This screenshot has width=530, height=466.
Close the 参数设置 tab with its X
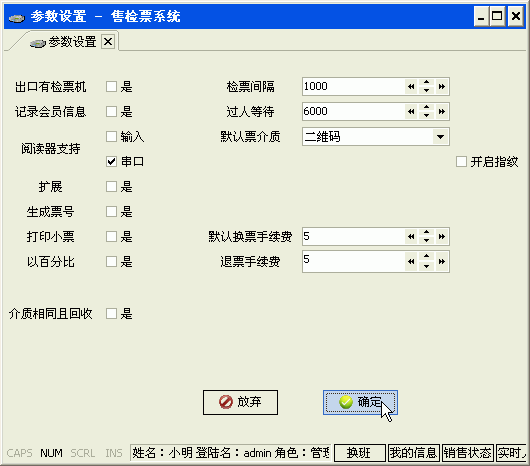[x=108, y=42]
